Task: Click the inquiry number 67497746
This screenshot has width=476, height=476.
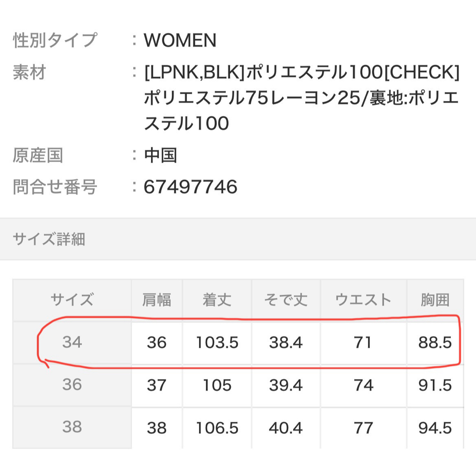Action: pyautogui.click(x=190, y=187)
